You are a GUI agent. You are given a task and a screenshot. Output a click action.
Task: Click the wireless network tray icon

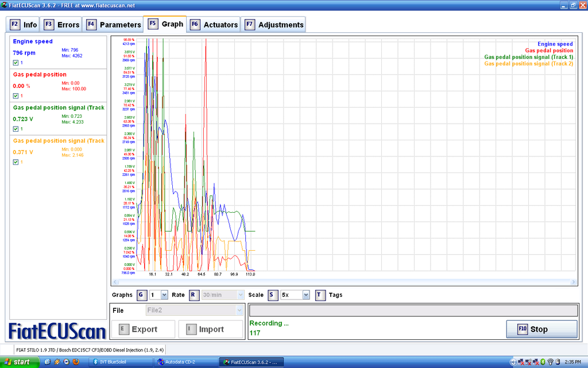pyautogui.click(x=550, y=362)
